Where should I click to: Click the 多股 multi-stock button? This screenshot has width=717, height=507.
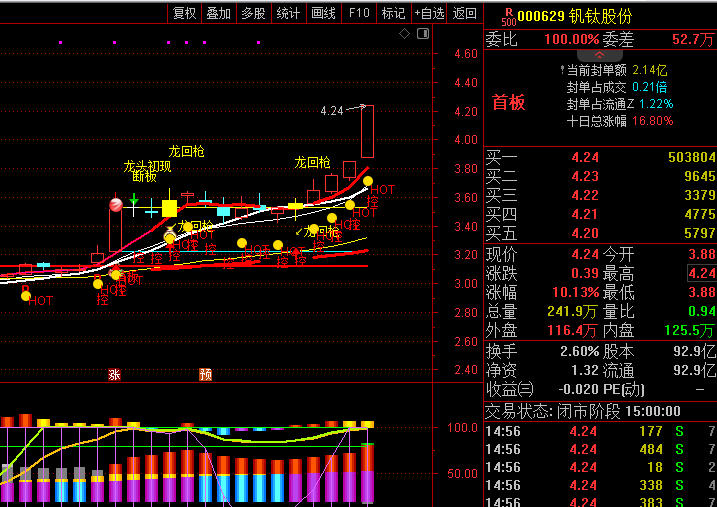pyautogui.click(x=253, y=13)
